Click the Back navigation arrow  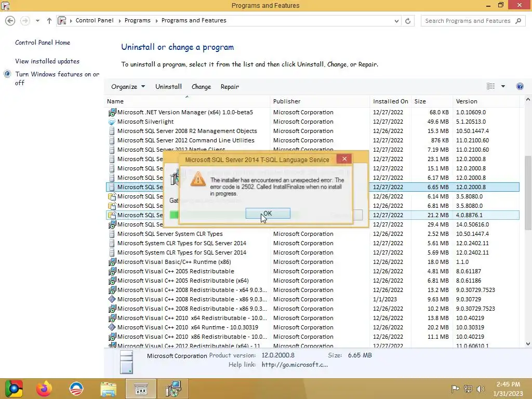(x=10, y=21)
